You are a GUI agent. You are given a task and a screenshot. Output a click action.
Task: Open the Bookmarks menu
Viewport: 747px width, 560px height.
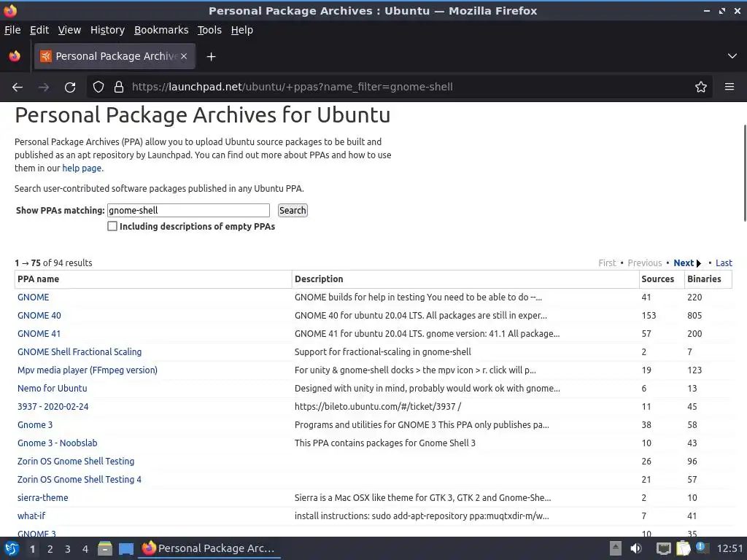pyautogui.click(x=161, y=30)
